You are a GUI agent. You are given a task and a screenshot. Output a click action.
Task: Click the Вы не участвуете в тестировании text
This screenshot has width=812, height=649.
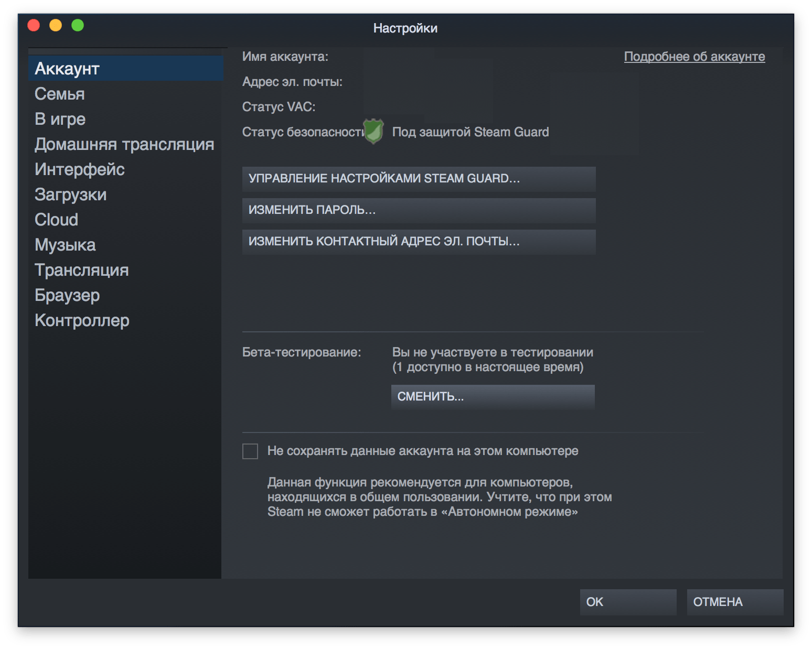tap(493, 352)
